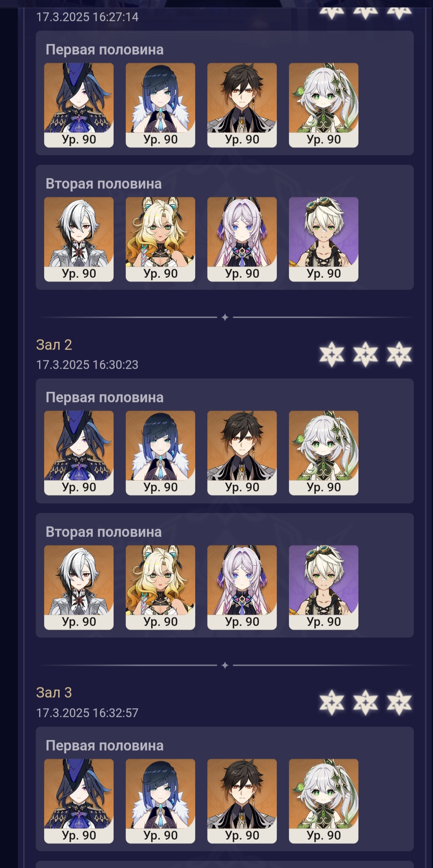Open Xilonen portrait in Зал 2 second half
The height and width of the screenshot is (868, 433).
pos(160,587)
